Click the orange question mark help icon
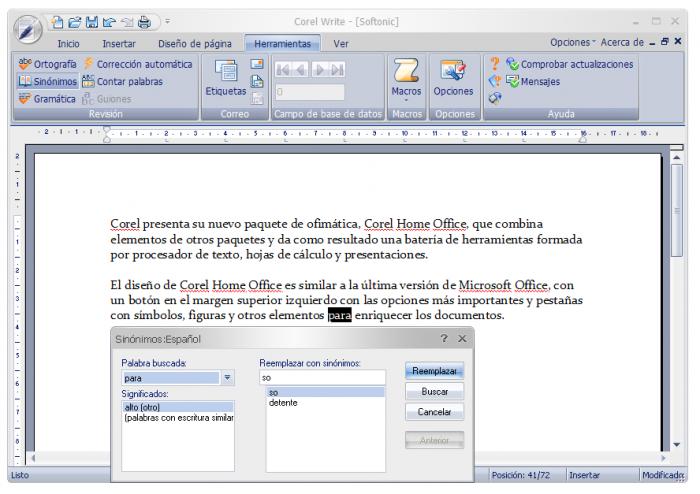Viewport: 700px width, 494px height. click(x=495, y=64)
